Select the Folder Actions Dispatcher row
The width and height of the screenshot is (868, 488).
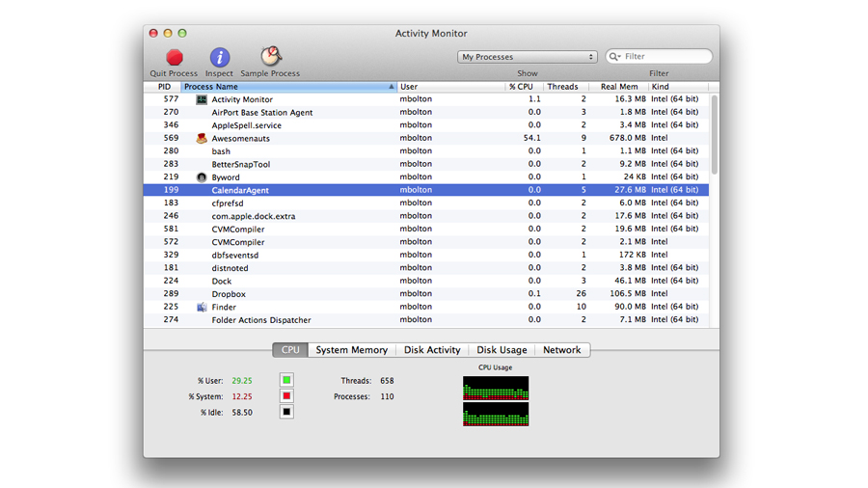(x=426, y=320)
